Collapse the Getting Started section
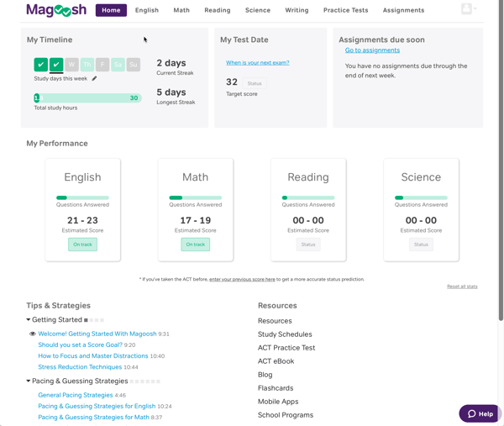This screenshot has width=504, height=426. tap(29, 319)
